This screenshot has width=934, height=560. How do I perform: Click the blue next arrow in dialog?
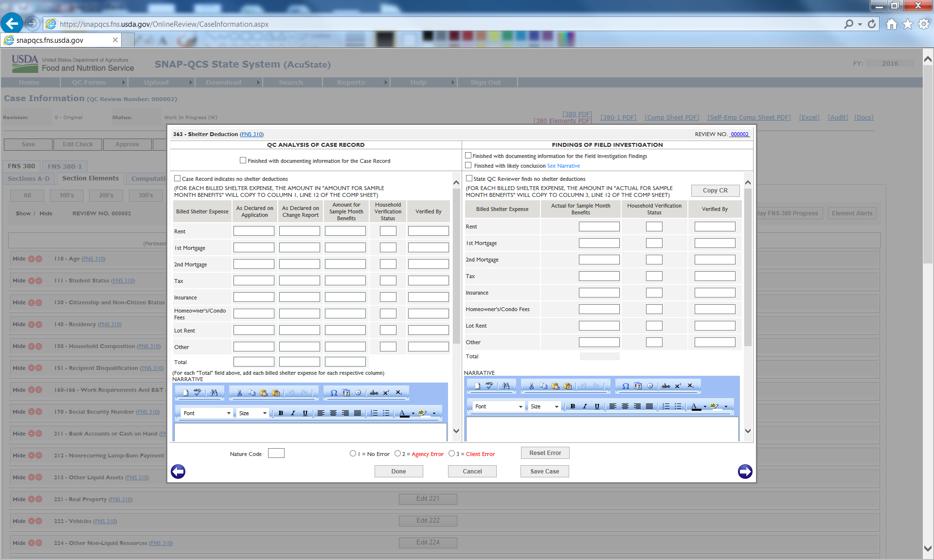click(x=745, y=471)
